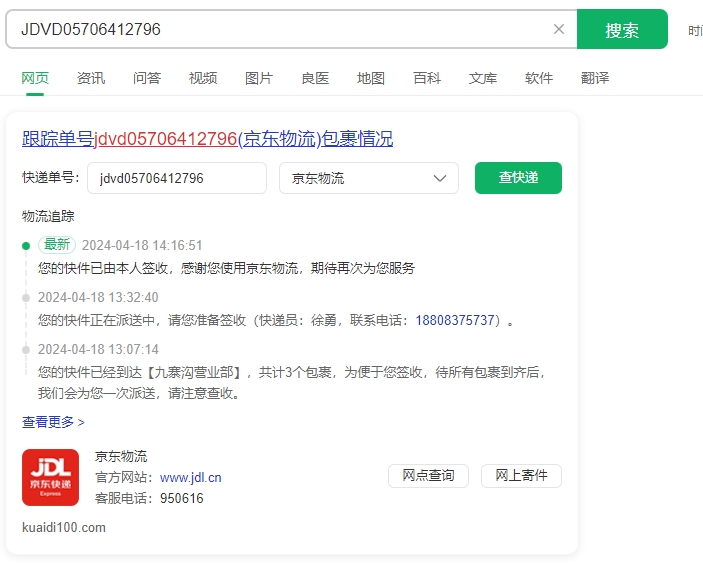Click the 九寨沟营业部 arrival status text

[x=291, y=382]
